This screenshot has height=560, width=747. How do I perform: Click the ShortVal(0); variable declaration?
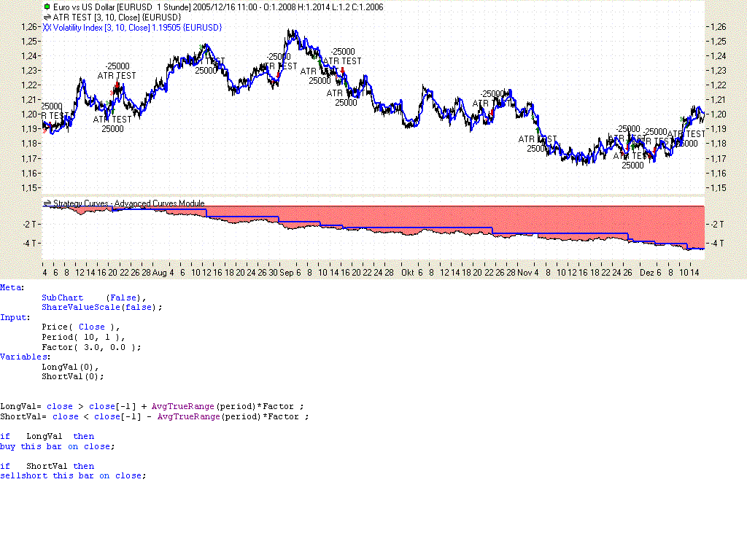pos(72,377)
